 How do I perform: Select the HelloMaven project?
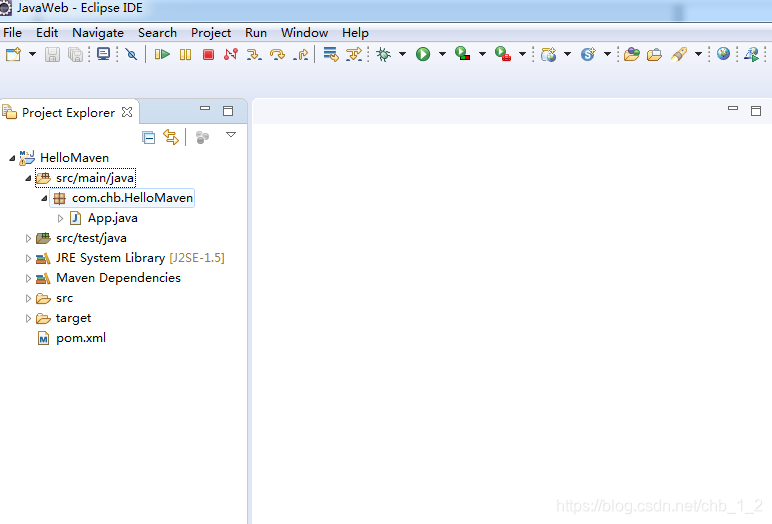pyautogui.click(x=74, y=158)
